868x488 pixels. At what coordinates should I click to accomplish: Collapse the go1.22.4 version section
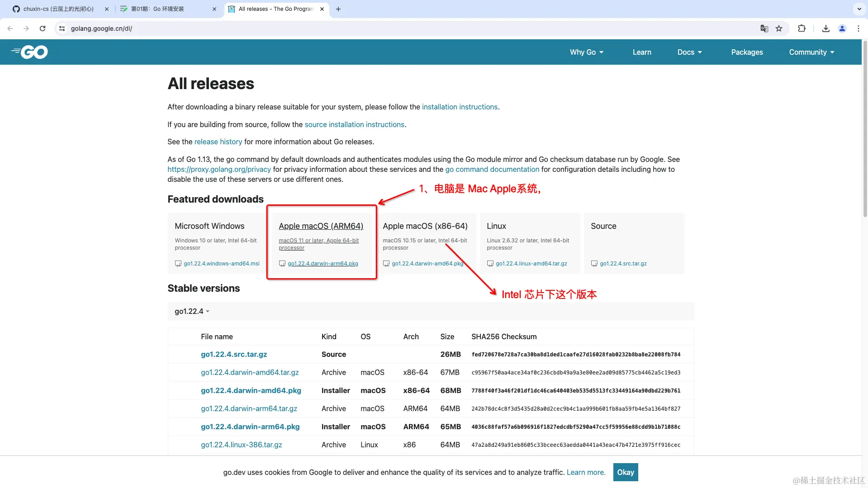tap(192, 311)
